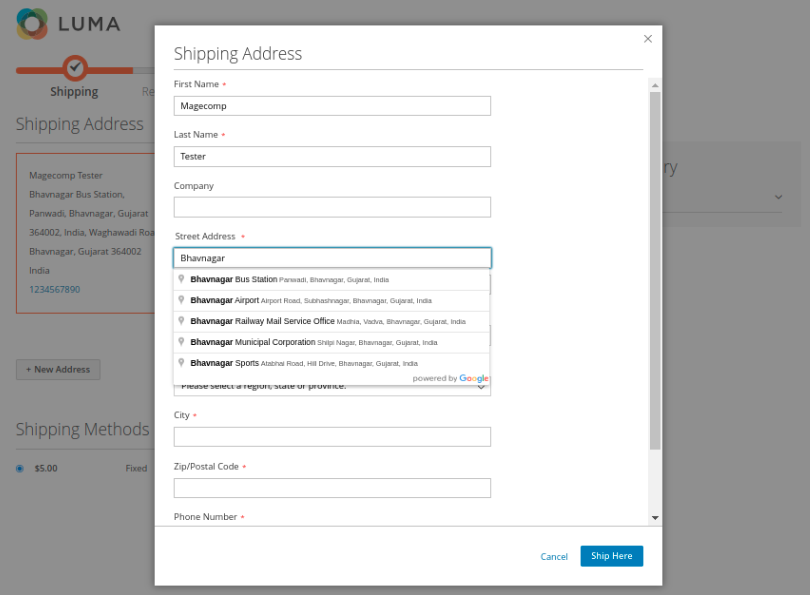This screenshot has width=810, height=595.
Task: Click the Luma logo icon
Action: pos(32,24)
